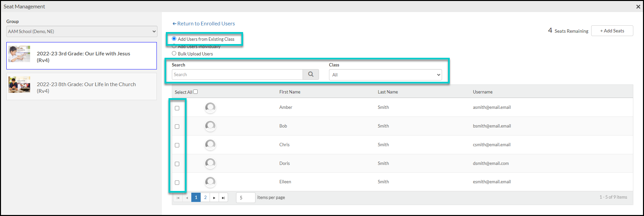Click the first page arrow
Image resolution: width=644 pixels, height=216 pixels.
click(178, 198)
